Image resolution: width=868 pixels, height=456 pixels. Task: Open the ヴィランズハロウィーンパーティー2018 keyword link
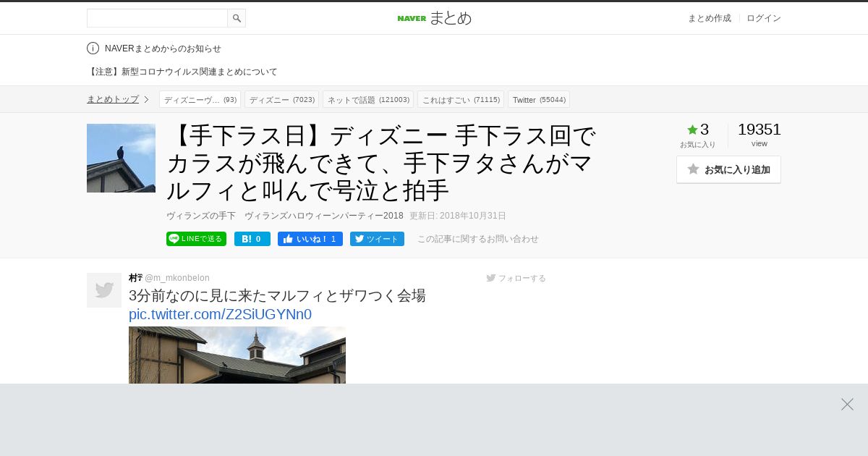click(x=324, y=216)
